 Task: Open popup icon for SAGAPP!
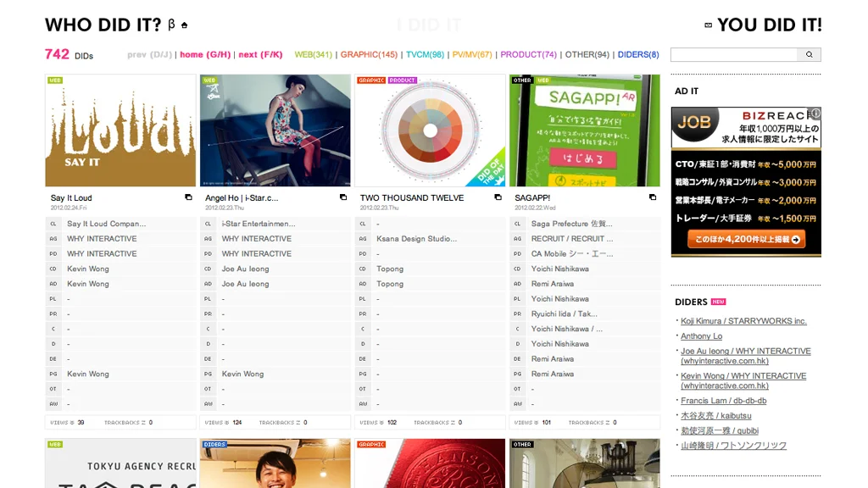coord(653,197)
